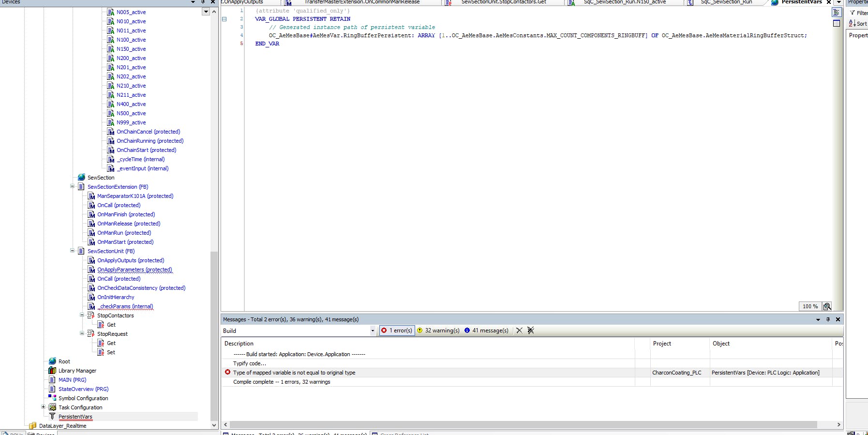The height and width of the screenshot is (435, 868).
Task: Toggle the 1 error(s) filter
Action: click(397, 330)
